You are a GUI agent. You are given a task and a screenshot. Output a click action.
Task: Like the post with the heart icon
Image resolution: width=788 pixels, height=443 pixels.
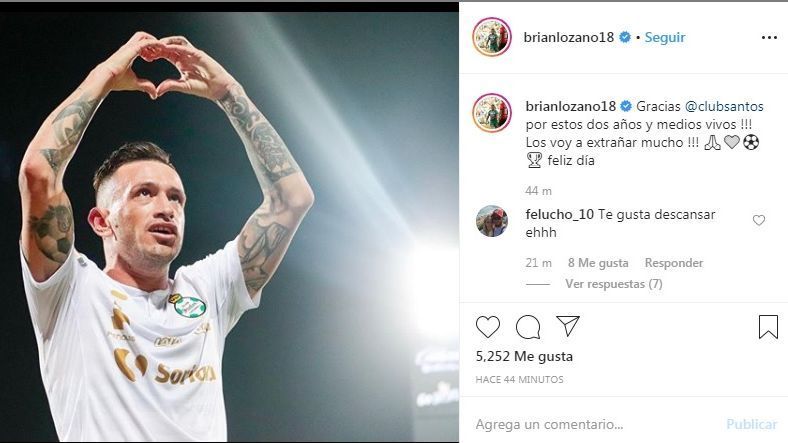point(488,327)
